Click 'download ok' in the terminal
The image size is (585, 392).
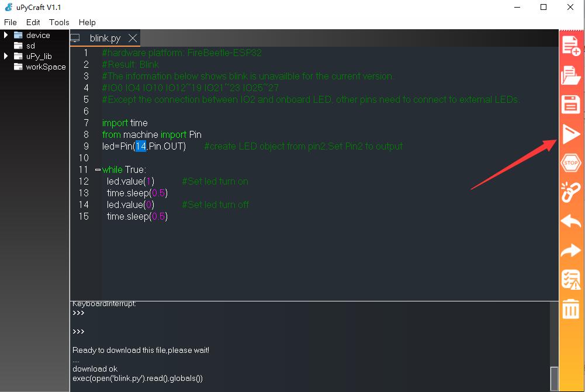[95, 369]
